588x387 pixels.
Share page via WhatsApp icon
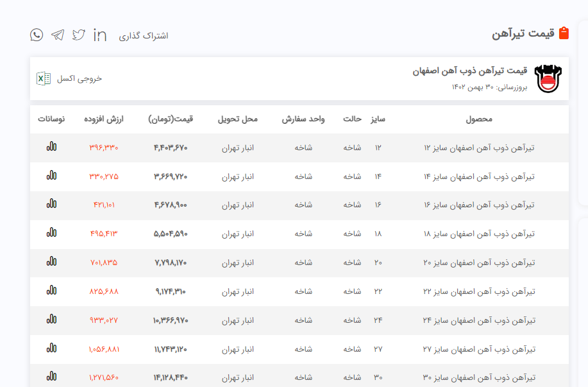[37, 35]
